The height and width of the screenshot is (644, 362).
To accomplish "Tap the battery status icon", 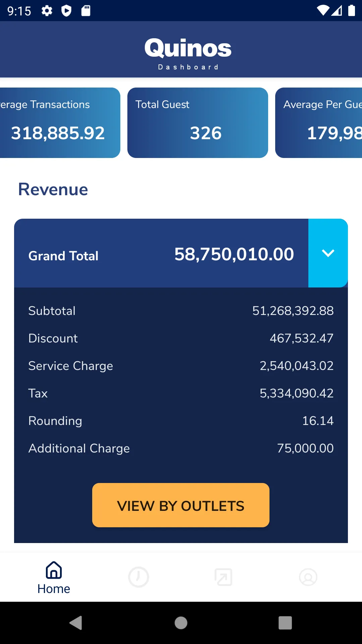I will point(352,10).
